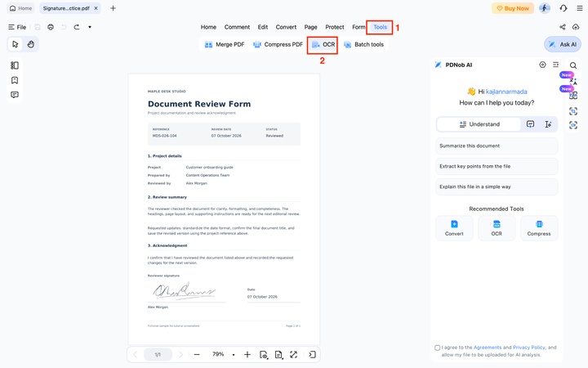The image size is (588, 368).
Task: Open the thumbnails panel in left sidebar
Action: 15,65
